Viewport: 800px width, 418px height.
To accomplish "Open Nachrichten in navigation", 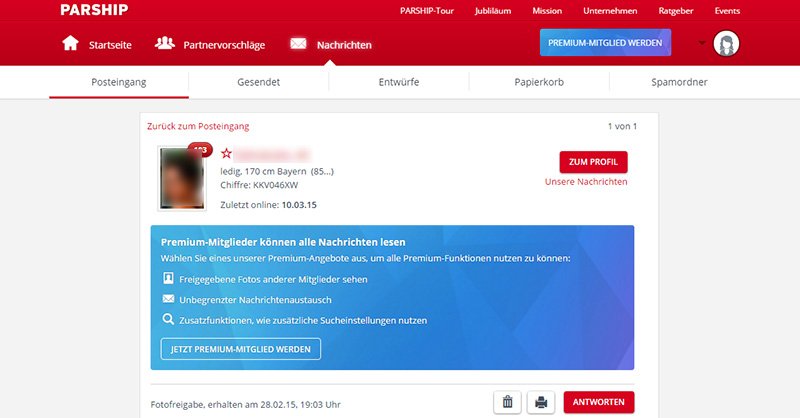I will pos(344,45).
